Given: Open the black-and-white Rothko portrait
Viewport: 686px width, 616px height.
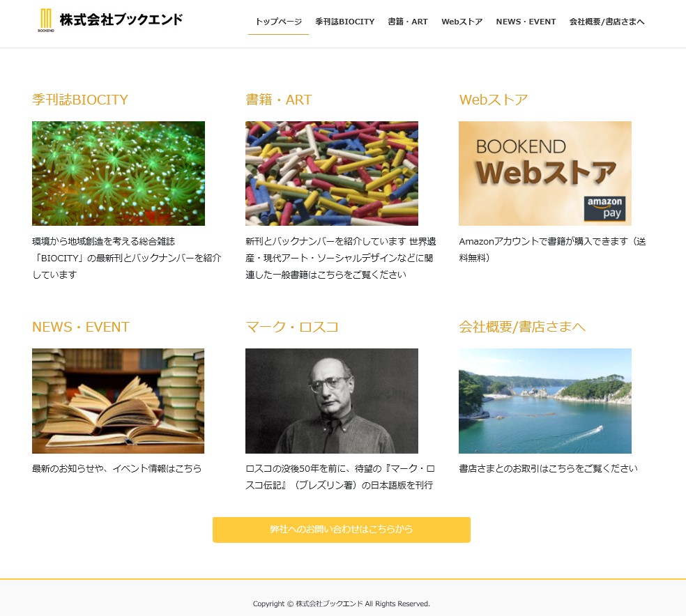Looking at the screenshot, I should pyautogui.click(x=332, y=401).
